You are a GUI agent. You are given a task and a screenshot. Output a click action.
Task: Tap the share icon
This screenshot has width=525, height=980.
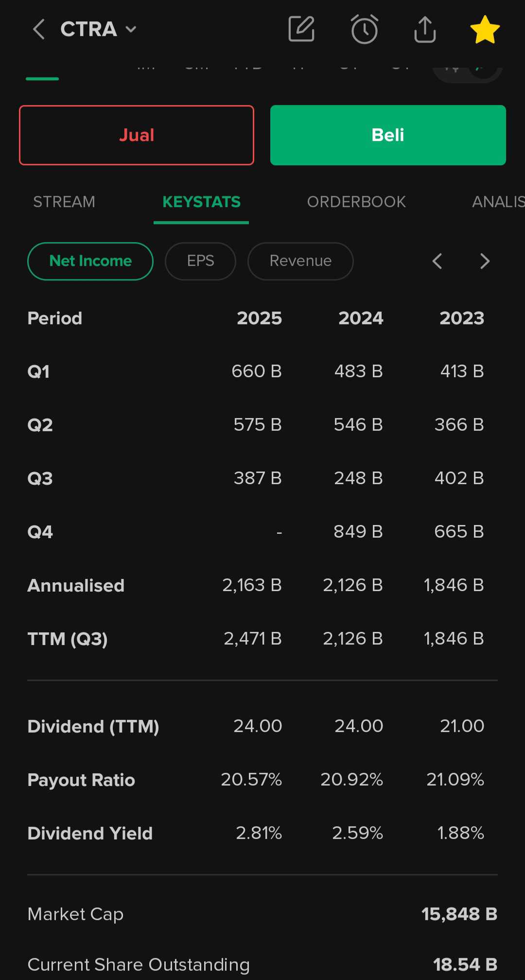[425, 29]
